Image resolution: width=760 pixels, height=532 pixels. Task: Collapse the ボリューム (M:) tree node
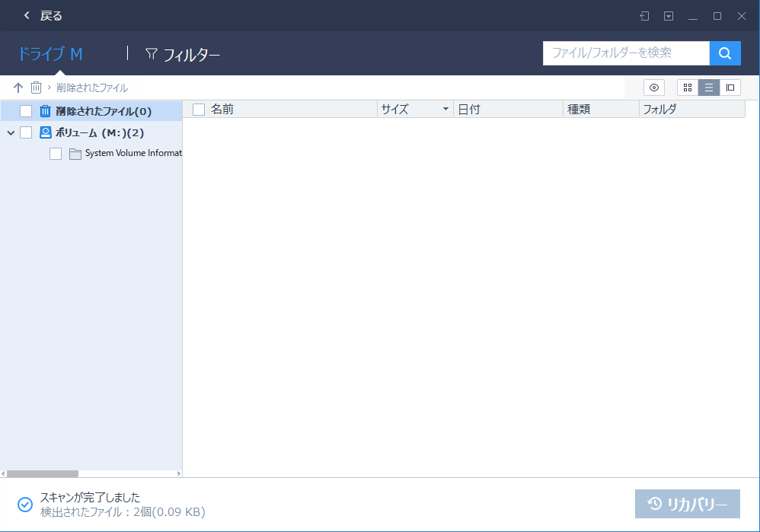pyautogui.click(x=10, y=132)
